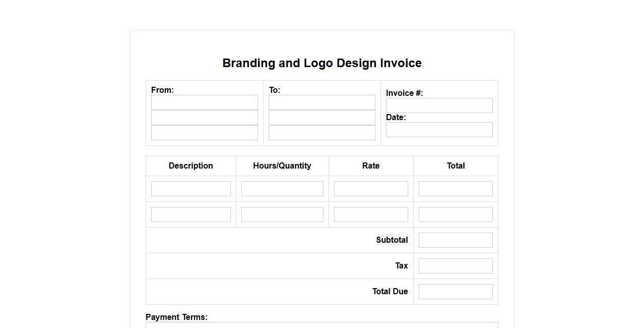Image resolution: width=644 pixels, height=328 pixels.
Task: Select the second row Rate field
Action: (x=371, y=214)
